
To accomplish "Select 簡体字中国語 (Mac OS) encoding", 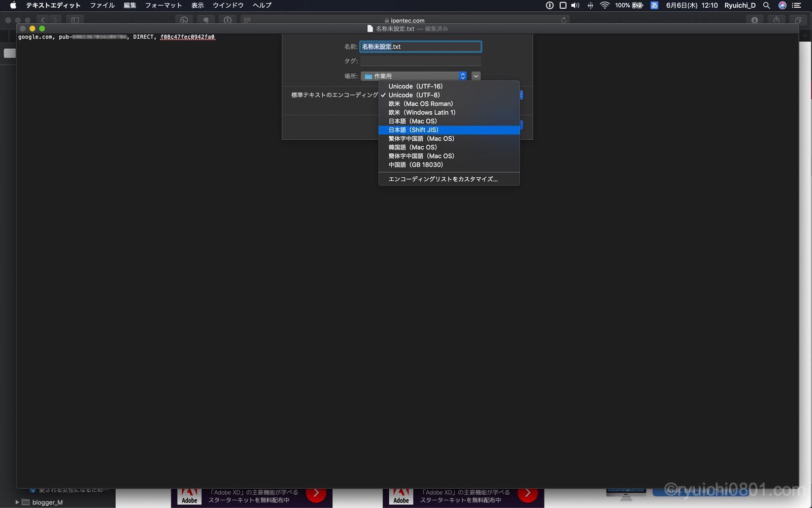I will [x=449, y=156].
